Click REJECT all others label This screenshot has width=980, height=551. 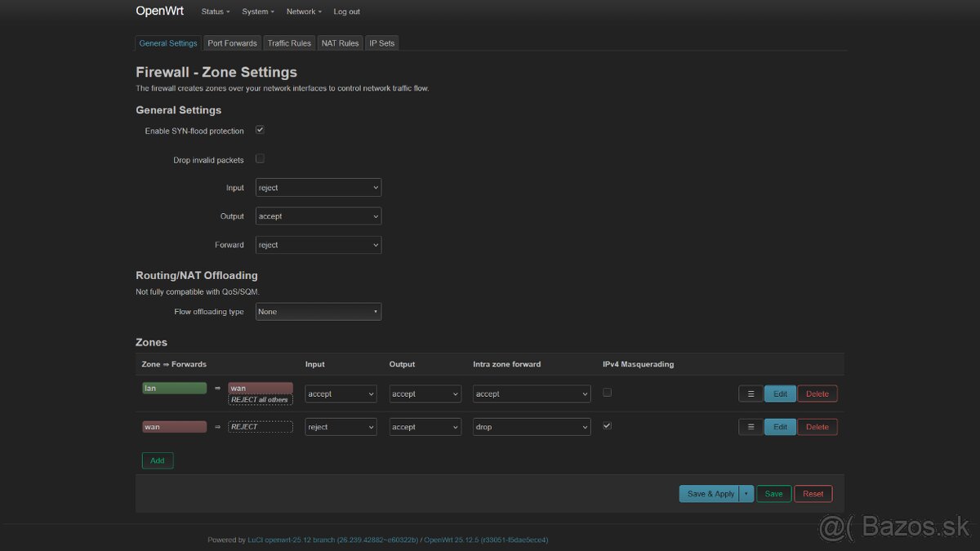261,400
